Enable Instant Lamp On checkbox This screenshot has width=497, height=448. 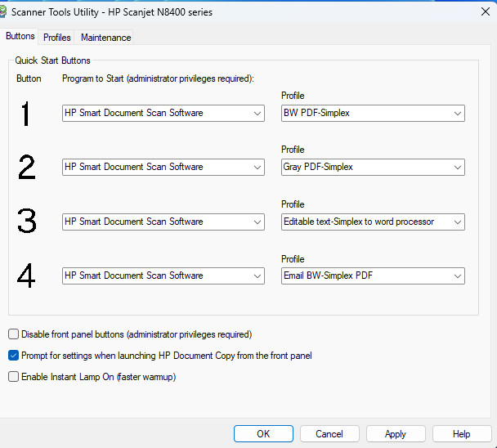click(13, 377)
